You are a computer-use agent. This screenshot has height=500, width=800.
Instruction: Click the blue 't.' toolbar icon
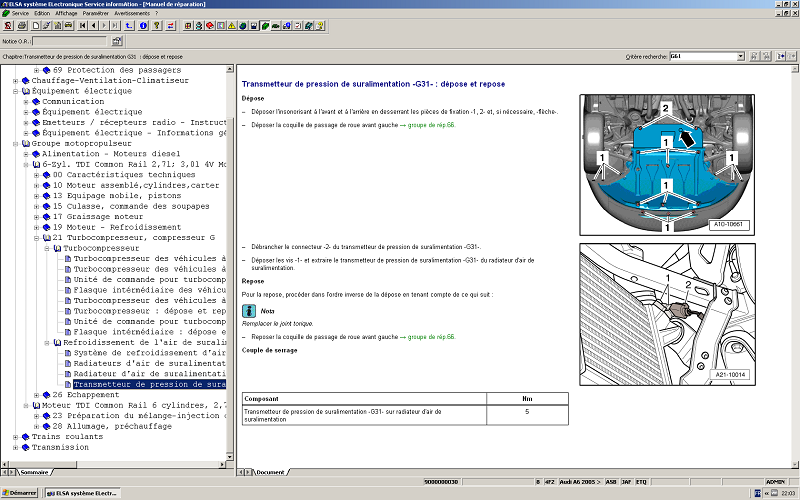[129, 26]
